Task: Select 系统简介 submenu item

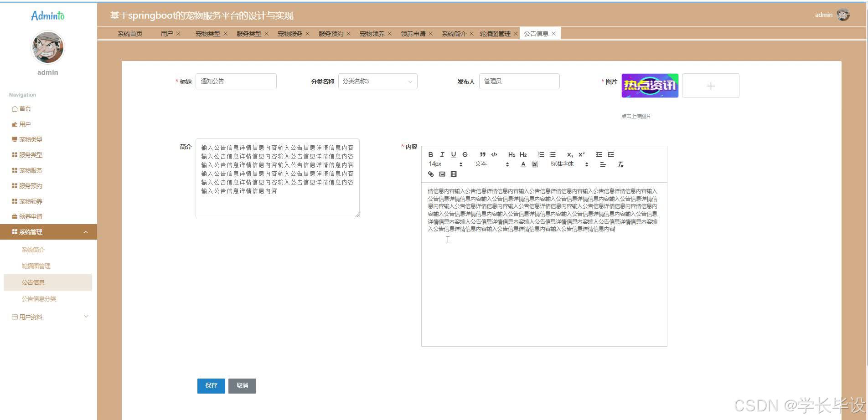Action: (48, 250)
